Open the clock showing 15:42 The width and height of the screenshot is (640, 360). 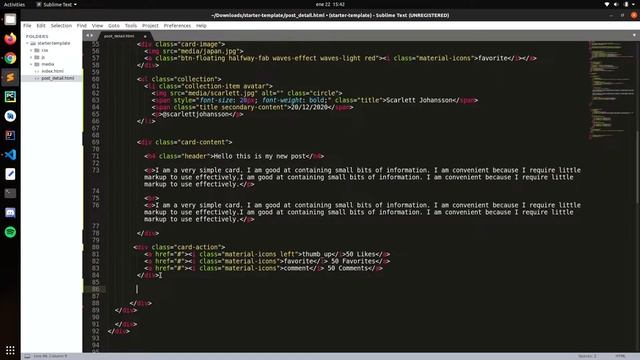pos(330,4)
